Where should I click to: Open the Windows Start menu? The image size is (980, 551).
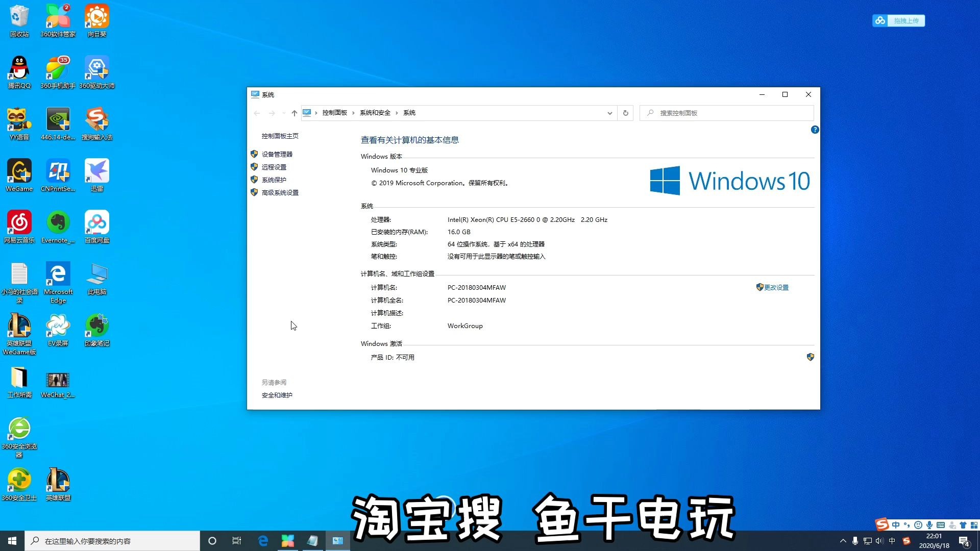click(x=12, y=541)
